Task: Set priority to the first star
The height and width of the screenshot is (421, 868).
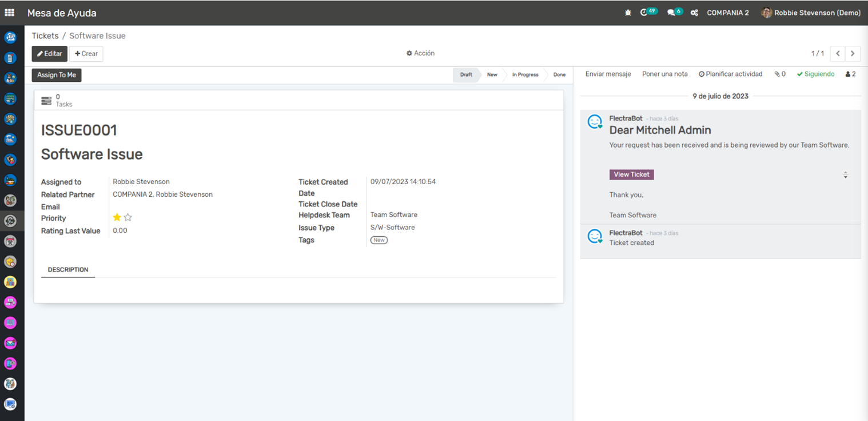Action: (117, 217)
